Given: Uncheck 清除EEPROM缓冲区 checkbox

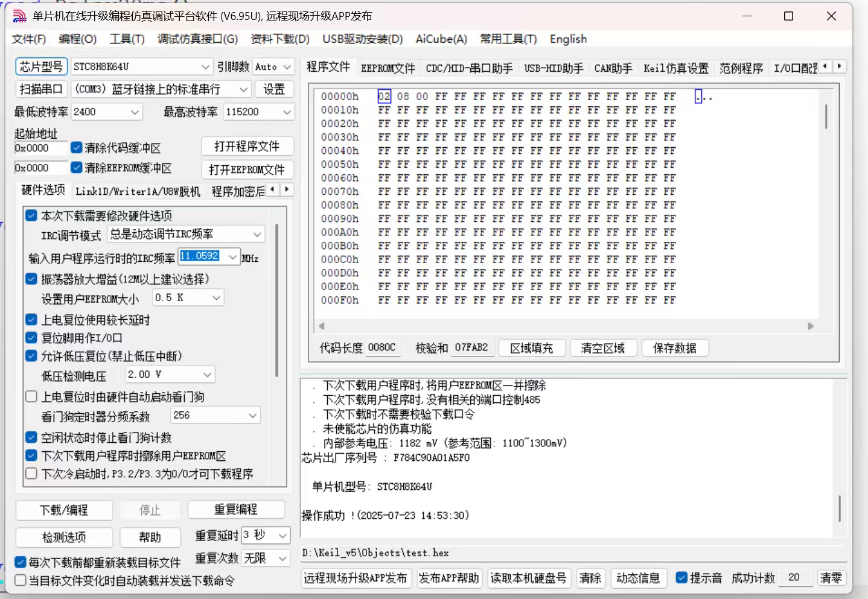Looking at the screenshot, I should (76, 167).
